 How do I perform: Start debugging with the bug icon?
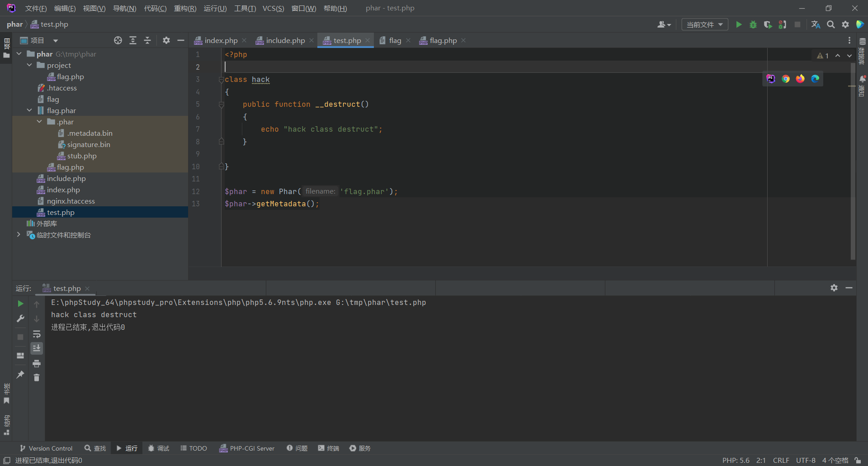pyautogui.click(x=753, y=24)
